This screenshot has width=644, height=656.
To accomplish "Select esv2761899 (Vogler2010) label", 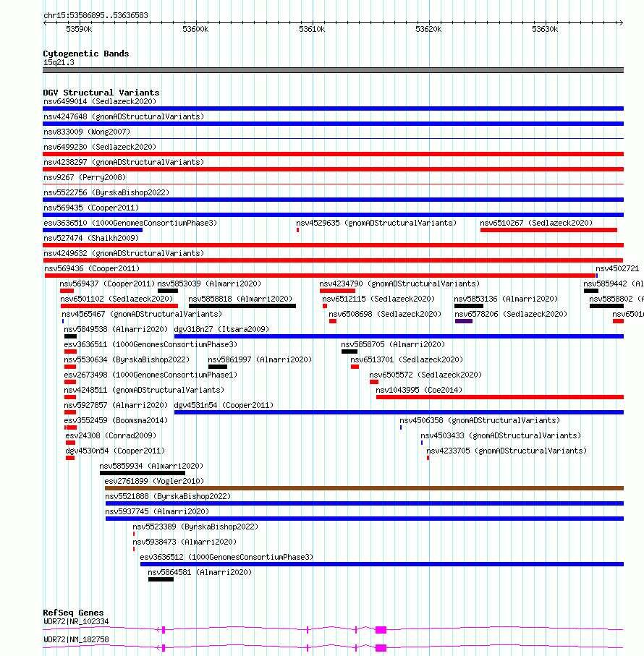I will 154,481.
